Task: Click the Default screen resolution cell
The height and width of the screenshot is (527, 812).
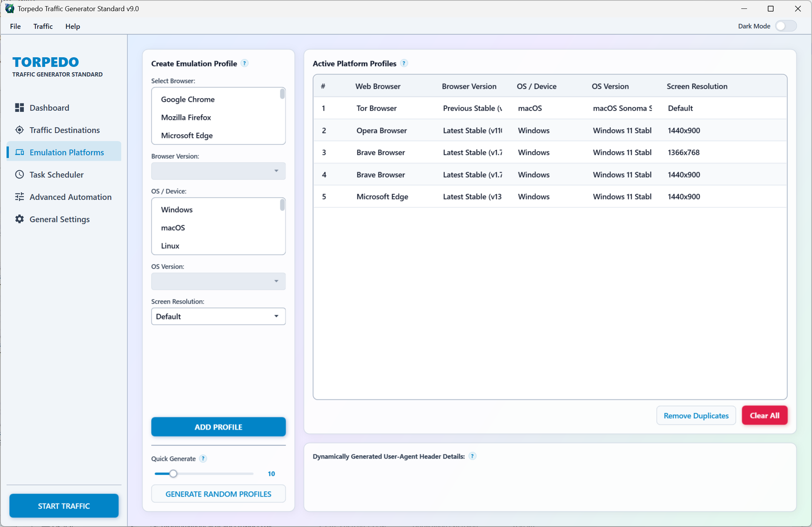Action: click(x=680, y=108)
